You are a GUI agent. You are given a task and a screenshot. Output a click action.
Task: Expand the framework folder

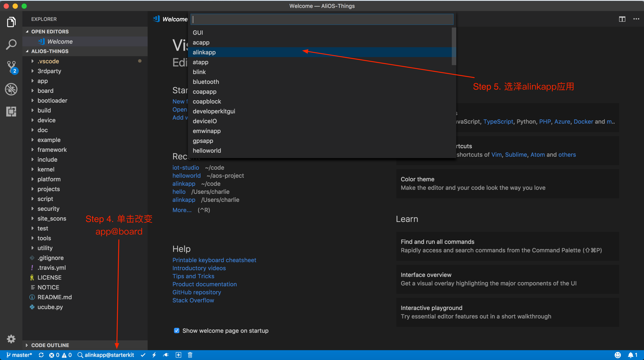(x=52, y=150)
